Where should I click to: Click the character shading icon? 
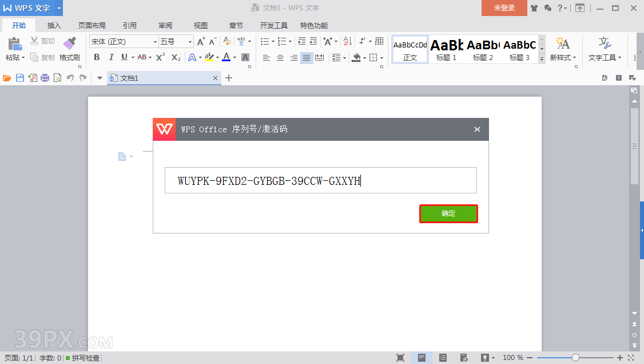point(245,57)
